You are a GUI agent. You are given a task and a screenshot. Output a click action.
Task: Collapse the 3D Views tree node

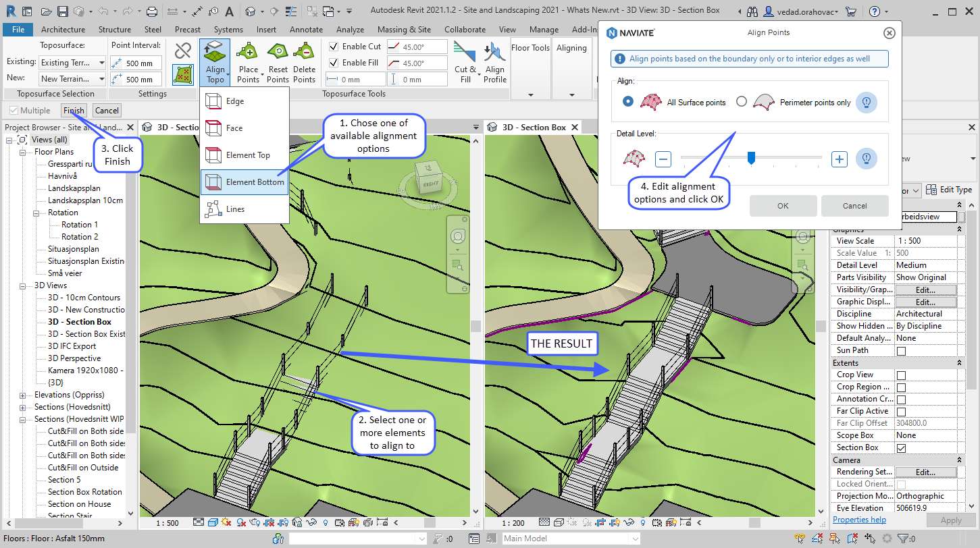(23, 285)
